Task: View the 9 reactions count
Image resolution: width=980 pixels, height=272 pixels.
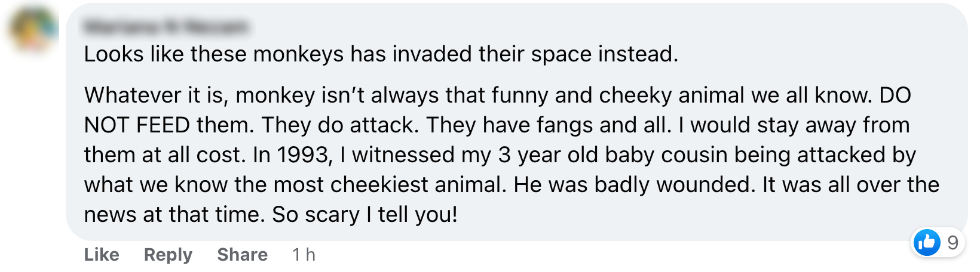Action: pyautogui.click(x=953, y=243)
